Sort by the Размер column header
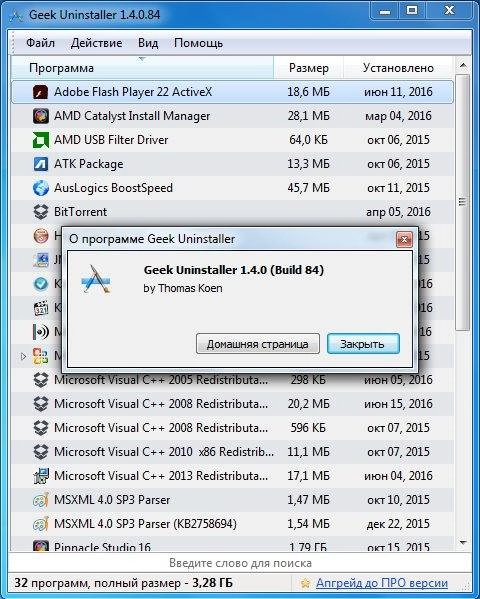This screenshot has height=599, width=480. [x=309, y=68]
